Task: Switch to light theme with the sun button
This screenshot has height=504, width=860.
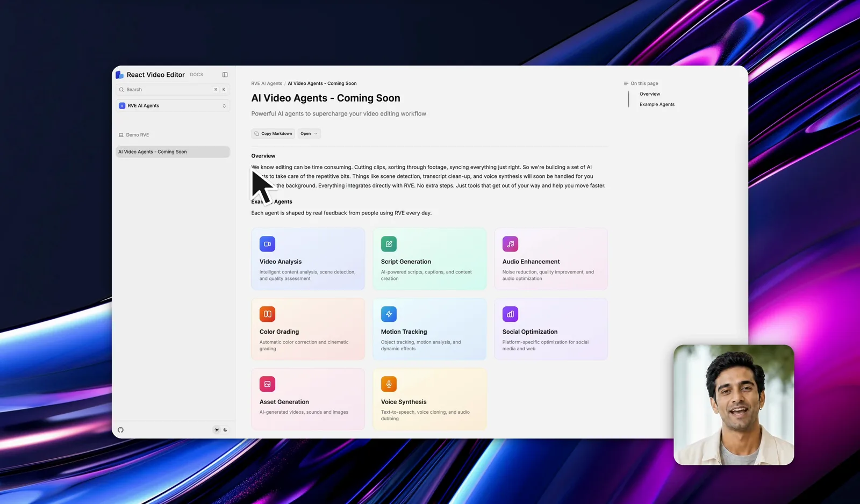Action: click(x=217, y=430)
